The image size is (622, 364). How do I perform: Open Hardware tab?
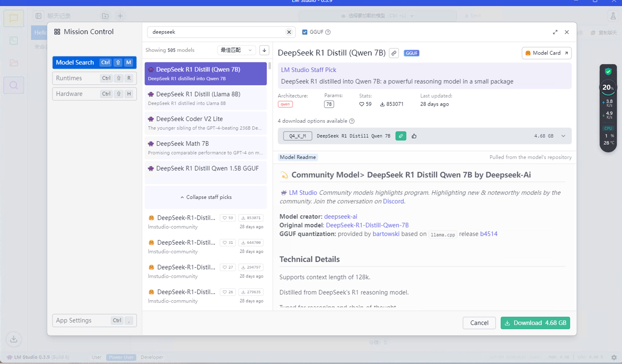[x=94, y=94]
